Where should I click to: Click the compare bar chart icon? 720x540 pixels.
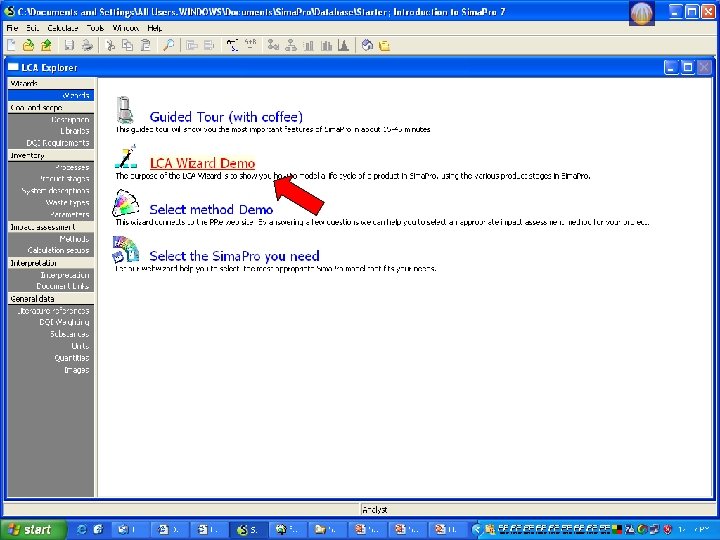click(x=326, y=45)
